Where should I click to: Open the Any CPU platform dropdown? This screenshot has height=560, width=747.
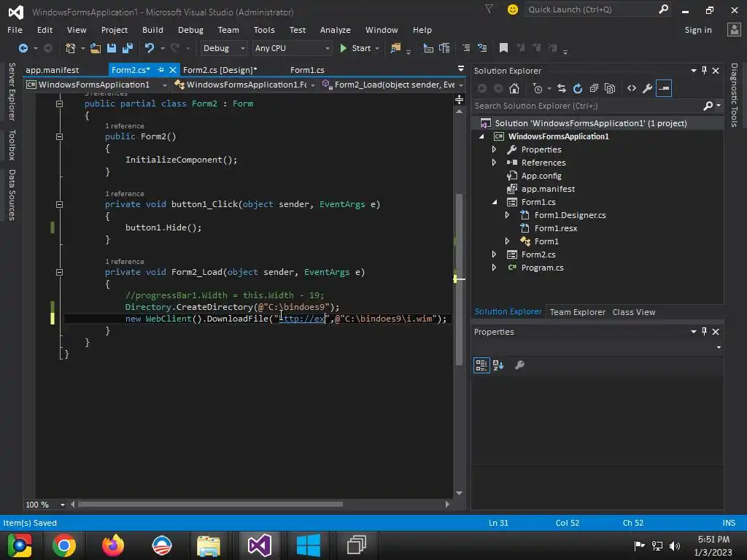(292, 48)
